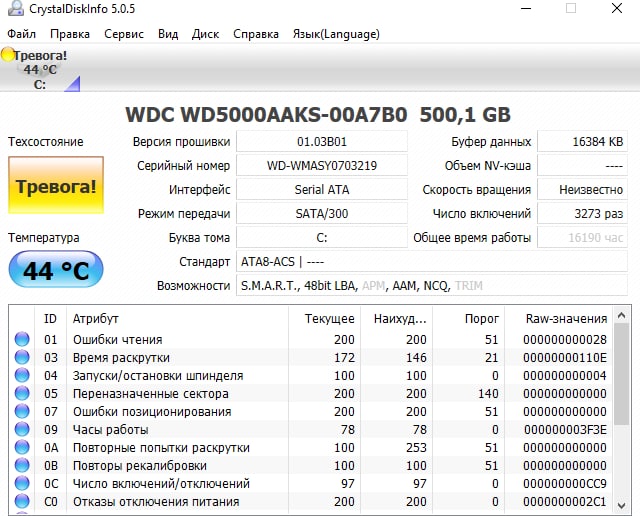Open the Файл menu
This screenshot has width=640, height=516.
tap(22, 34)
